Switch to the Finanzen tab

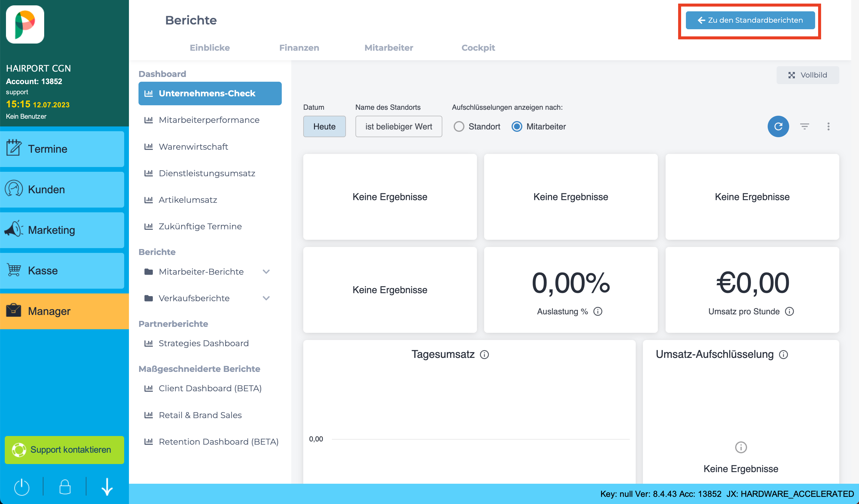coord(299,47)
